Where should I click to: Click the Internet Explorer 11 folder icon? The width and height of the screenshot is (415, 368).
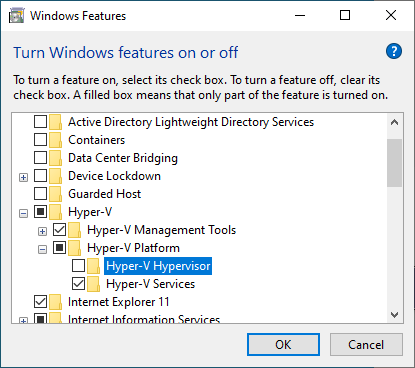56,302
